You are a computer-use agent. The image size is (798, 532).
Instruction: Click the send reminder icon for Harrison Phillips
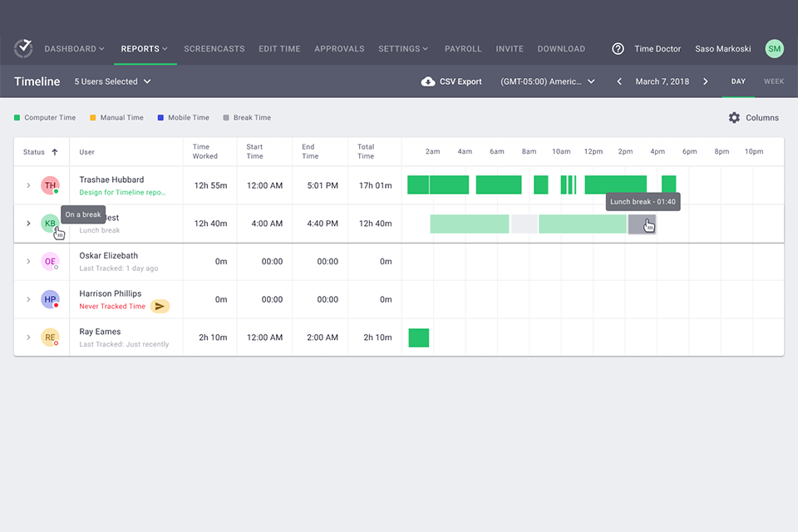click(160, 306)
